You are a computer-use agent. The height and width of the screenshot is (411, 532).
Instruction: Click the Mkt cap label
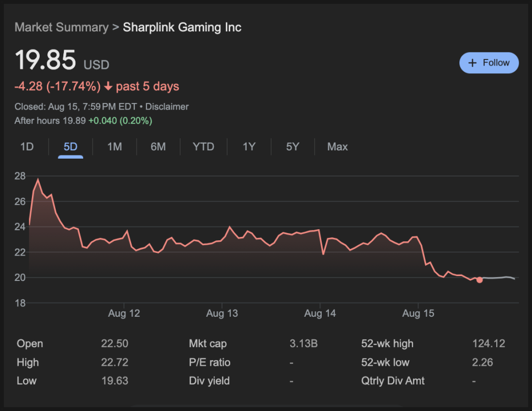point(208,343)
